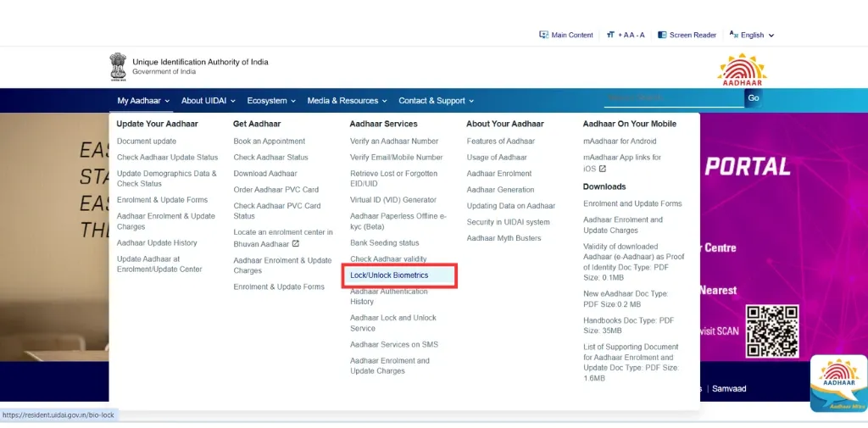Open Aadhaar Enrolment under About Your Aadhaar
The height and width of the screenshot is (428, 868).
click(498, 173)
